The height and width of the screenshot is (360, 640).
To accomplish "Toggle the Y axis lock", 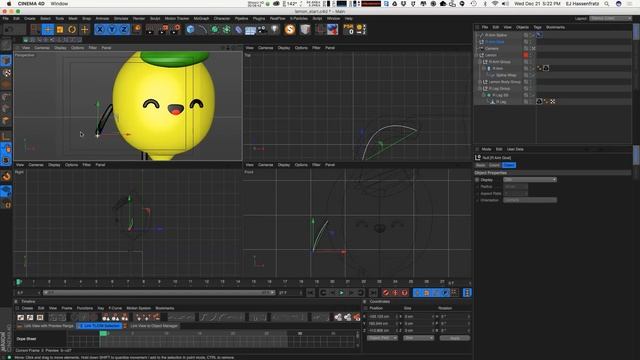I will [x=112, y=29].
